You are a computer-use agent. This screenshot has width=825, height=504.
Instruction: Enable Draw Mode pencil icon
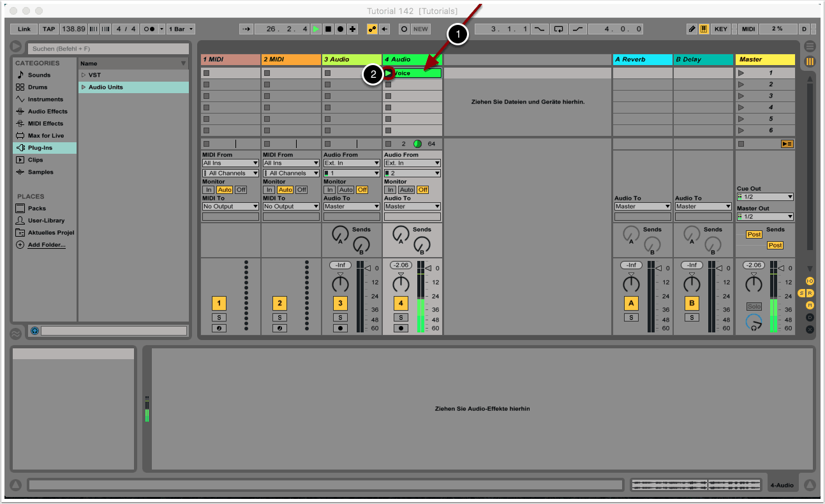pos(692,29)
